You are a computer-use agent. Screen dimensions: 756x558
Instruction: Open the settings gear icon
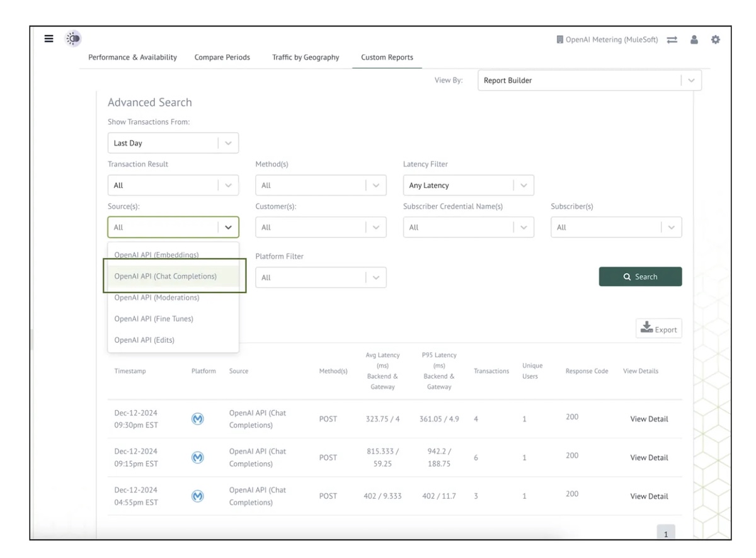click(x=715, y=40)
